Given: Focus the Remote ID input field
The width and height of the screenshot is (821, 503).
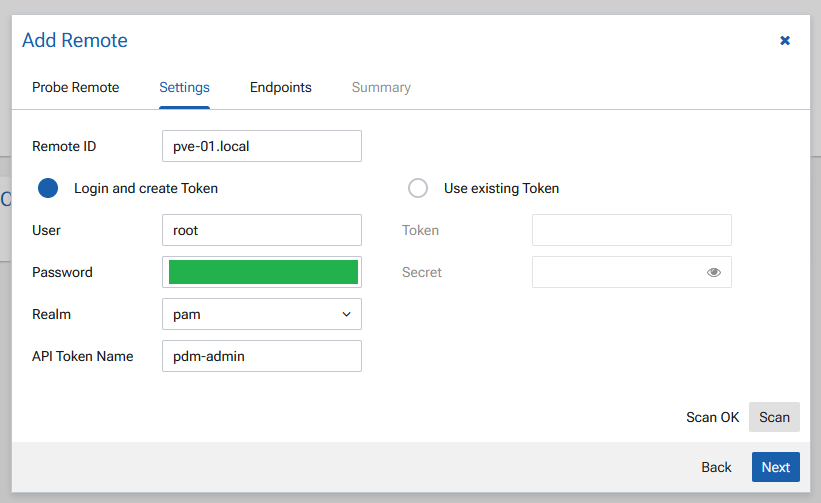Looking at the screenshot, I should tap(262, 146).
